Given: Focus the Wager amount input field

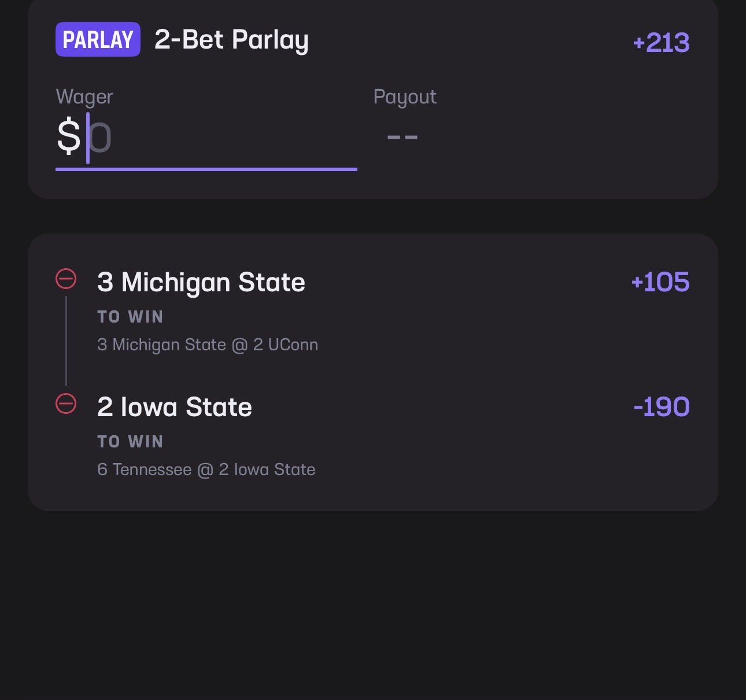Looking at the screenshot, I should pyautogui.click(x=220, y=138).
